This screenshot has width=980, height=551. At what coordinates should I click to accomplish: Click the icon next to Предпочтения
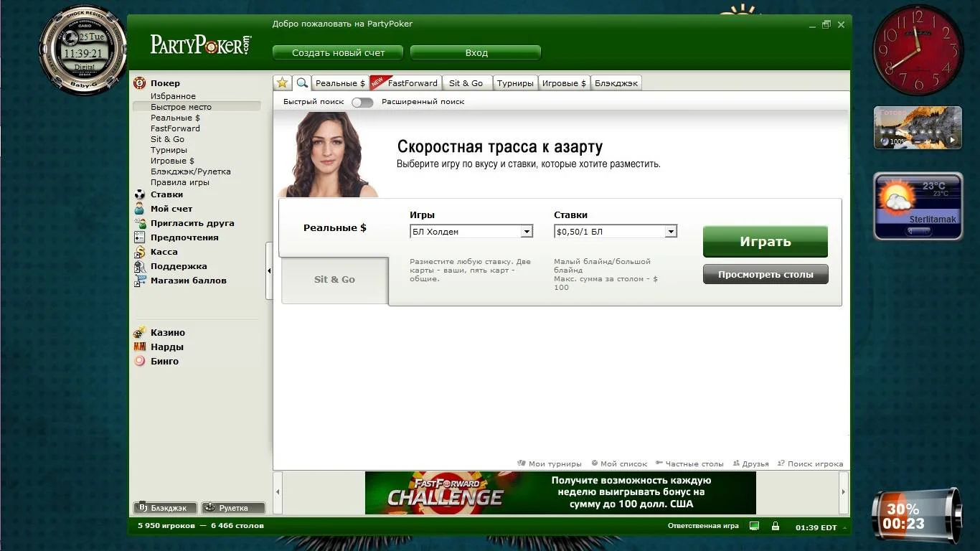tap(139, 237)
